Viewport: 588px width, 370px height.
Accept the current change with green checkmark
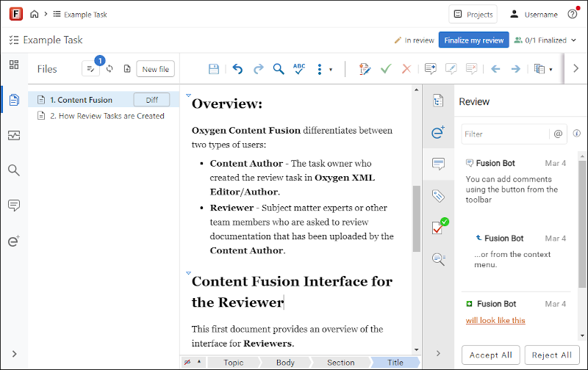(386, 69)
